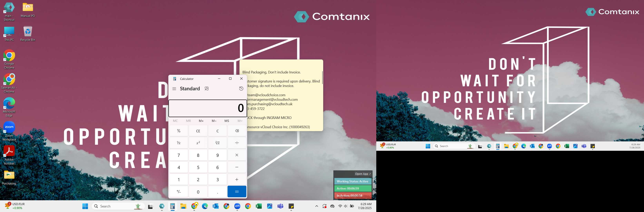
Task: Open Sticky Notes on the primary taskbar
Action: click(291, 206)
